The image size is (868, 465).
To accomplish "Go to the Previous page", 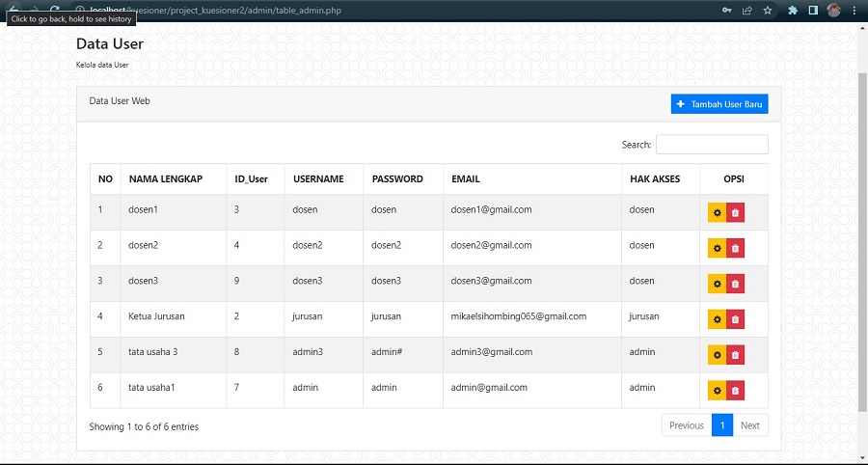I will (687, 425).
